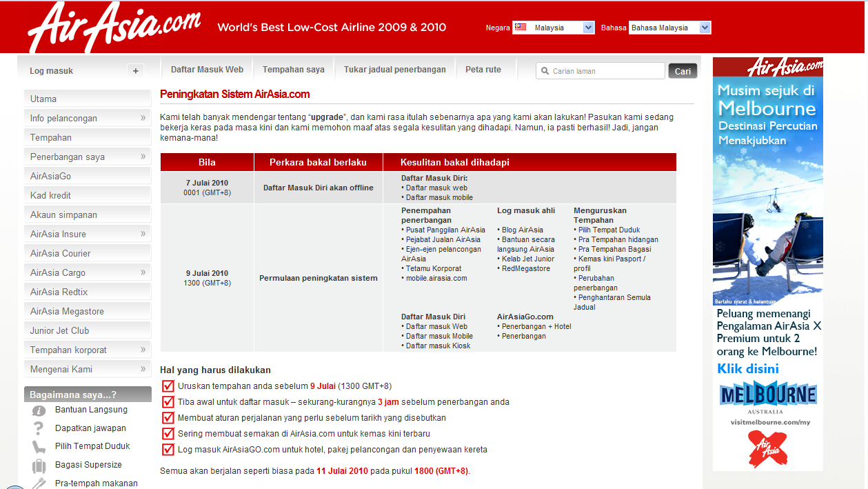Click Kelab Jet Junior table entry
Image resolution: width=868 pixels, height=489 pixels.
(x=528, y=259)
